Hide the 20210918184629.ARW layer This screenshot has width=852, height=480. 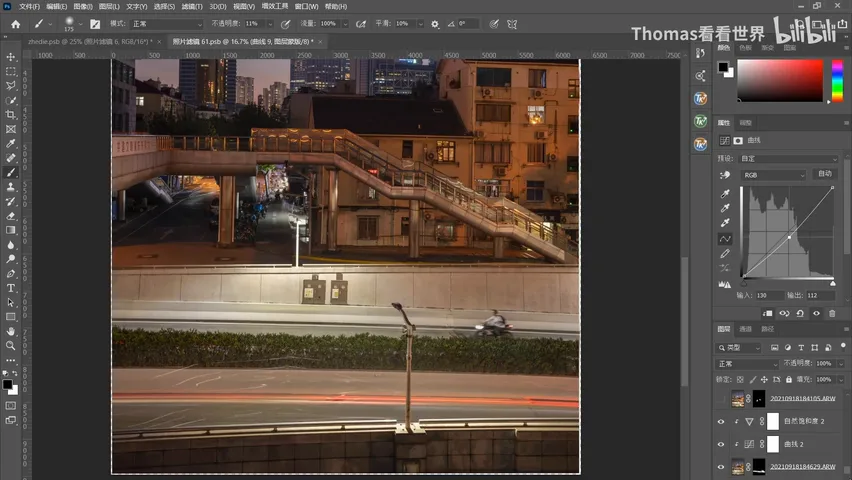pyautogui.click(x=721, y=467)
